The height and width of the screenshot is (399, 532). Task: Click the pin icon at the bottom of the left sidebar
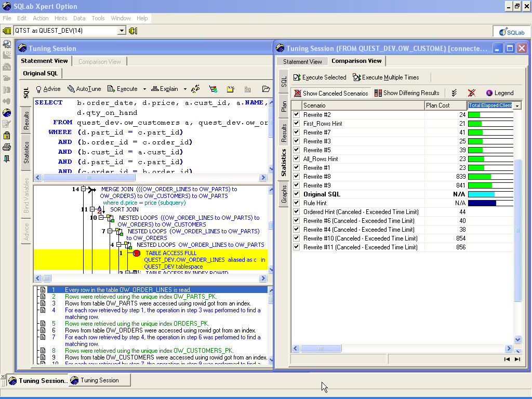[x=7, y=159]
